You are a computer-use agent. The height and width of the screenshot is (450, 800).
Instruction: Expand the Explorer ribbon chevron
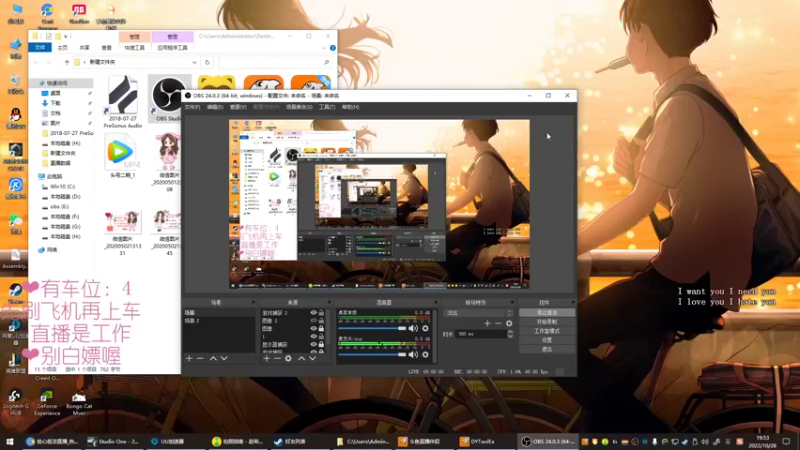click(x=323, y=48)
